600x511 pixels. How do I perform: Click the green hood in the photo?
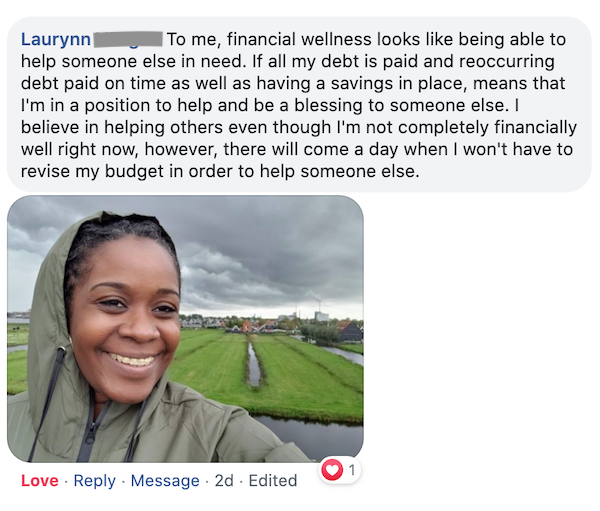(50, 306)
